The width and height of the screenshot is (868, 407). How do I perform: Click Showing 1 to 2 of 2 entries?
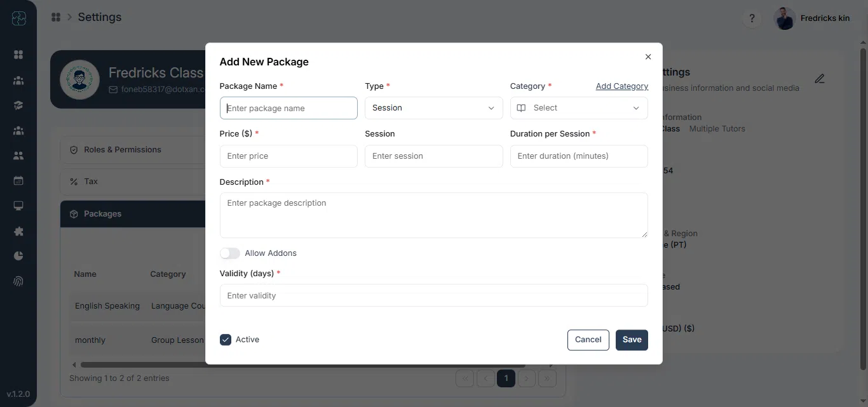pos(119,378)
